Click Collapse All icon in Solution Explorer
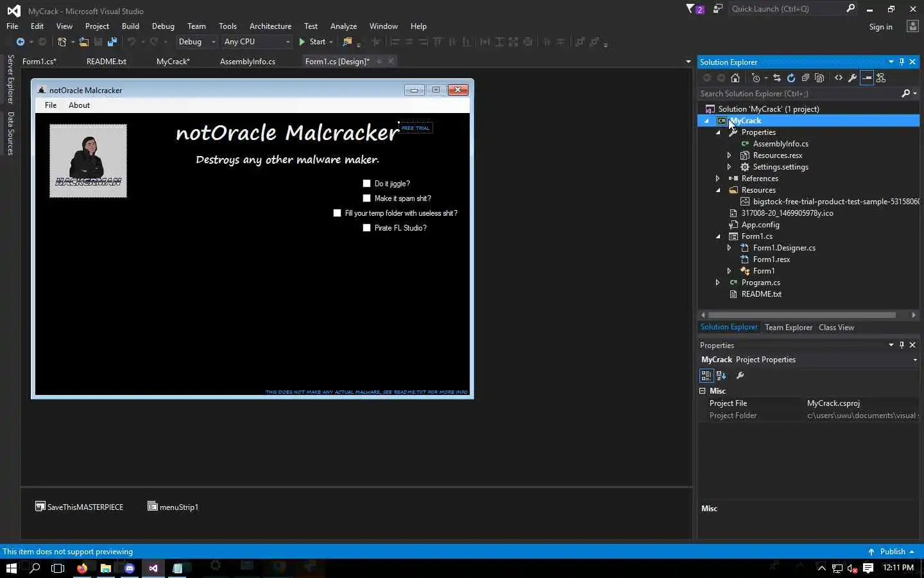The image size is (924, 578). coord(805,78)
